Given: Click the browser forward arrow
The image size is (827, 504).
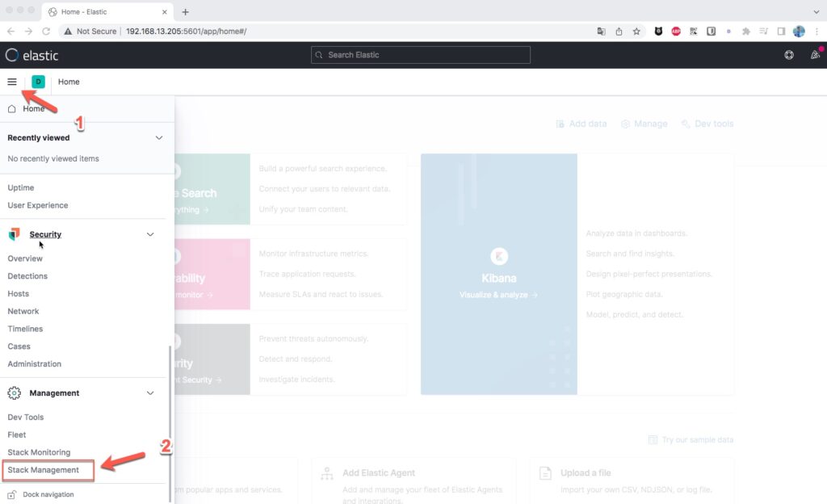Looking at the screenshot, I should pos(28,31).
